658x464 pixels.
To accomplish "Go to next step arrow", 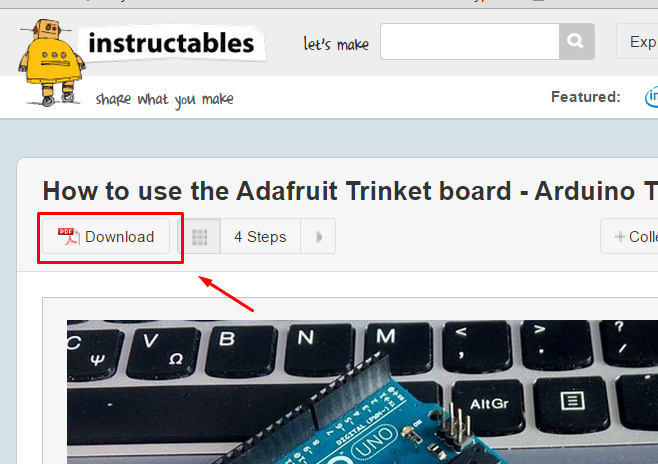I will tap(318, 237).
